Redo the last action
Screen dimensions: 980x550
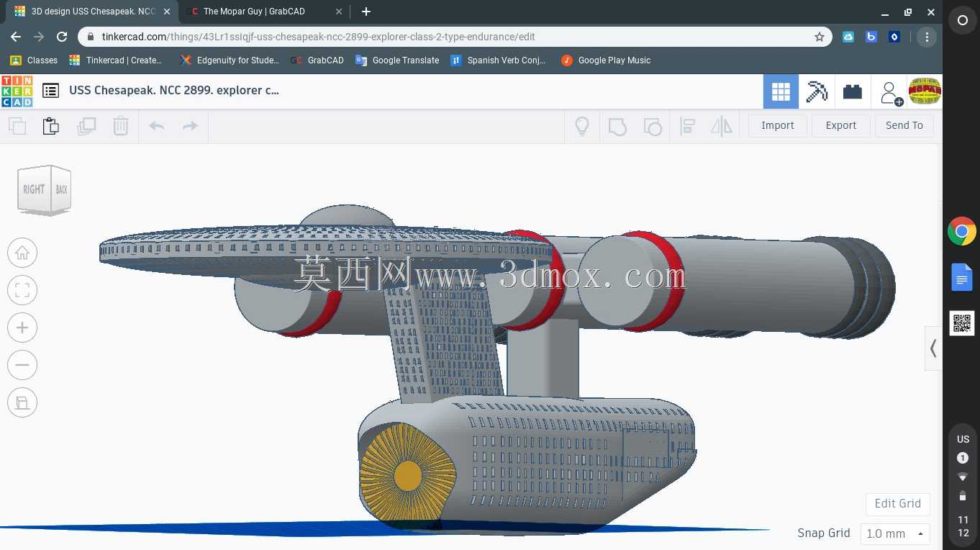[x=190, y=126]
